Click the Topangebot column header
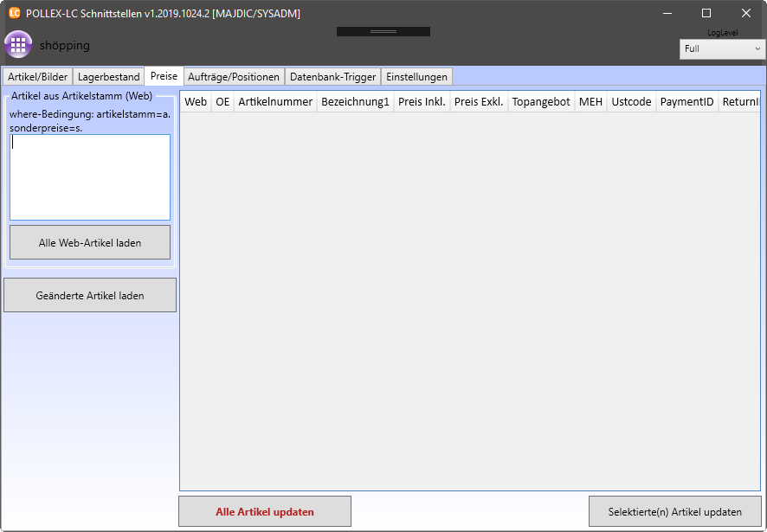The image size is (767, 532). (541, 102)
